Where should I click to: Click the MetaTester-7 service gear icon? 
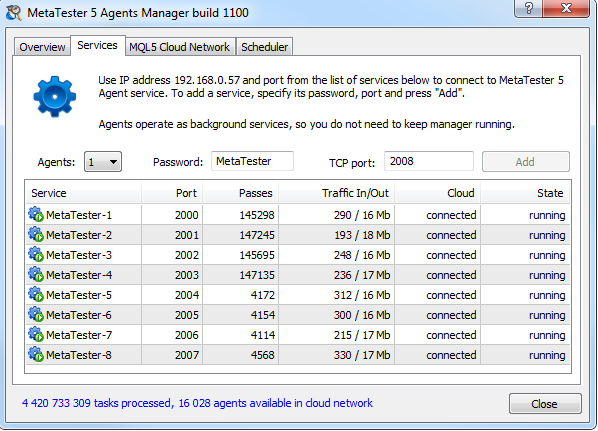36,334
